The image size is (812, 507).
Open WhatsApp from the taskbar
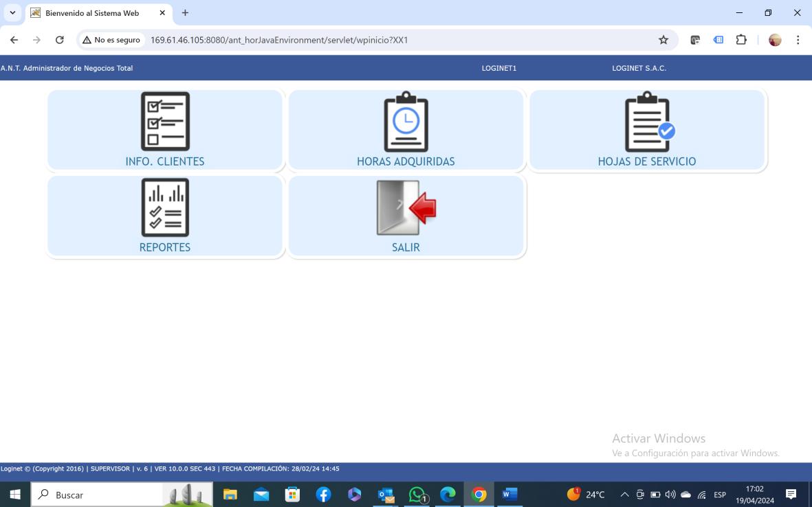[417, 495]
